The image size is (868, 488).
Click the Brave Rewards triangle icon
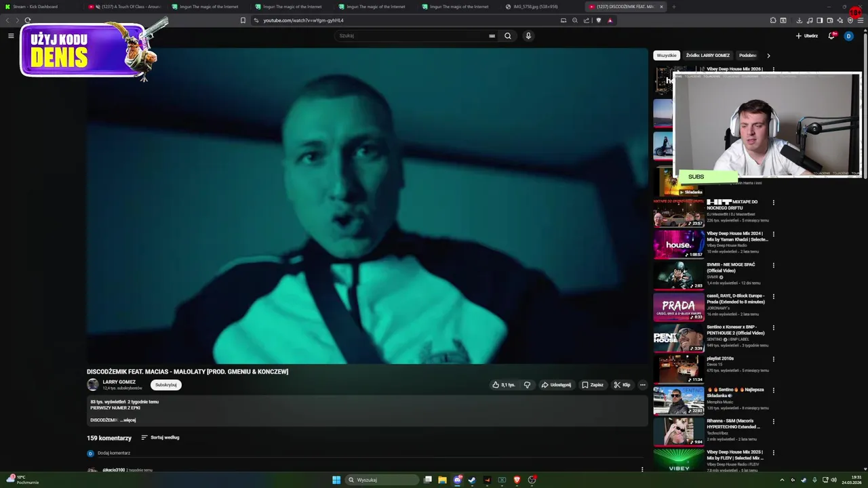click(x=610, y=20)
